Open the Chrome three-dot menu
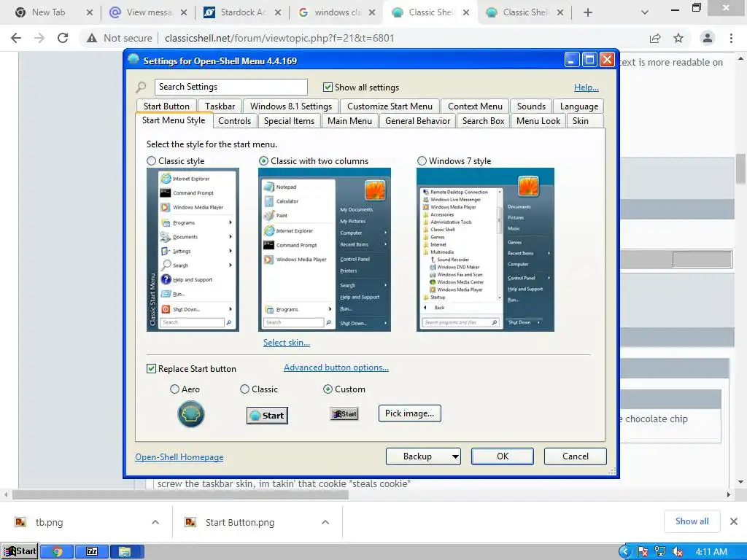 pos(731,38)
